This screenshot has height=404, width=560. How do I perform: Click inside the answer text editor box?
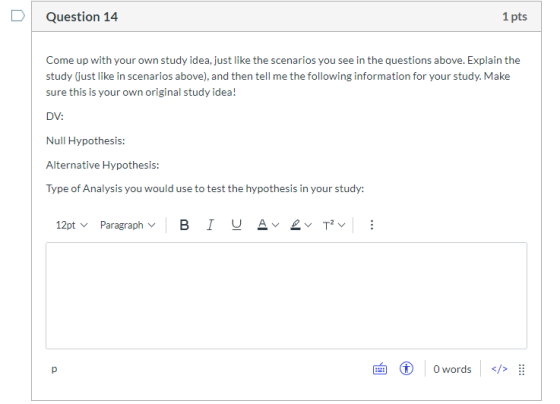pyautogui.click(x=286, y=295)
